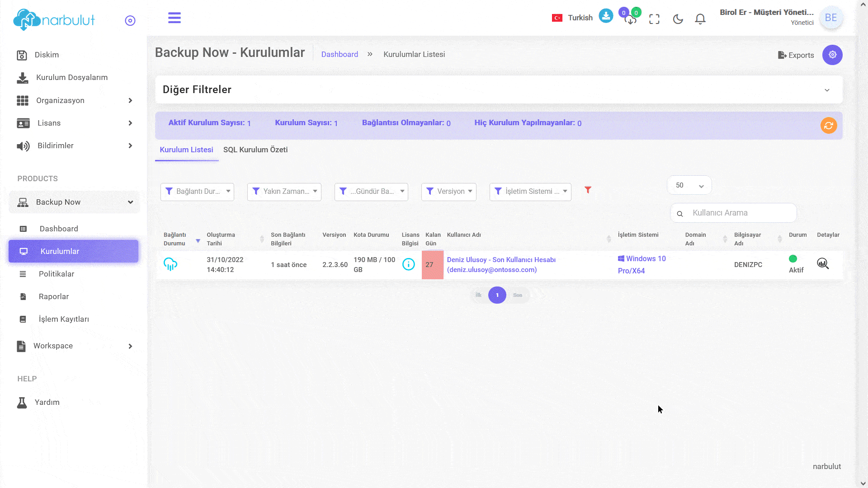The width and height of the screenshot is (868, 488).
Task: Go to the last page (Son)
Action: tap(518, 295)
